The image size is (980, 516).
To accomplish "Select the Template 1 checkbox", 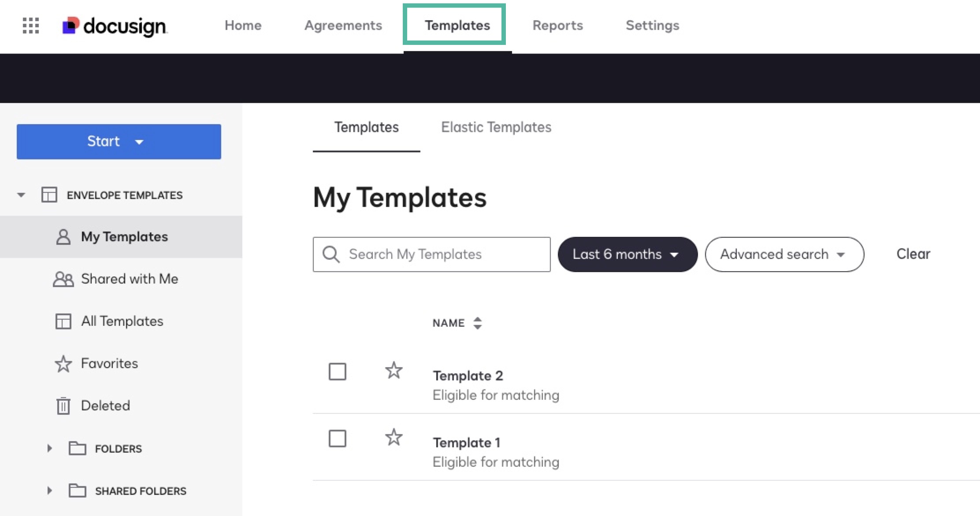I will [338, 439].
